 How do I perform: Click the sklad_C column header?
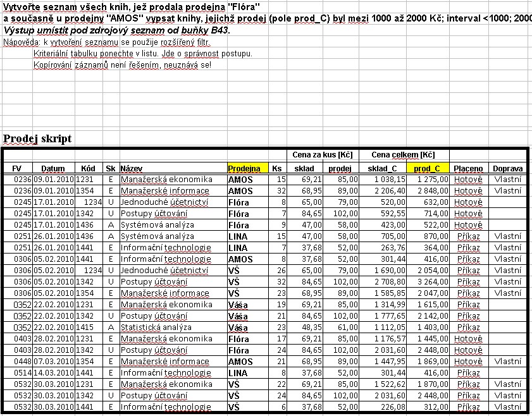(x=382, y=169)
